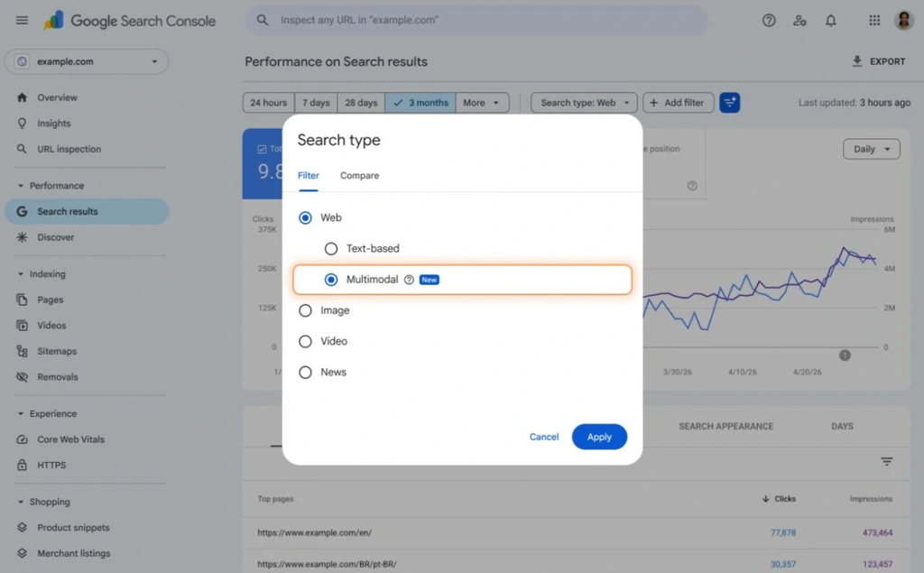The image size is (924, 573).
Task: Open the Google apps grid
Action: 874,20
